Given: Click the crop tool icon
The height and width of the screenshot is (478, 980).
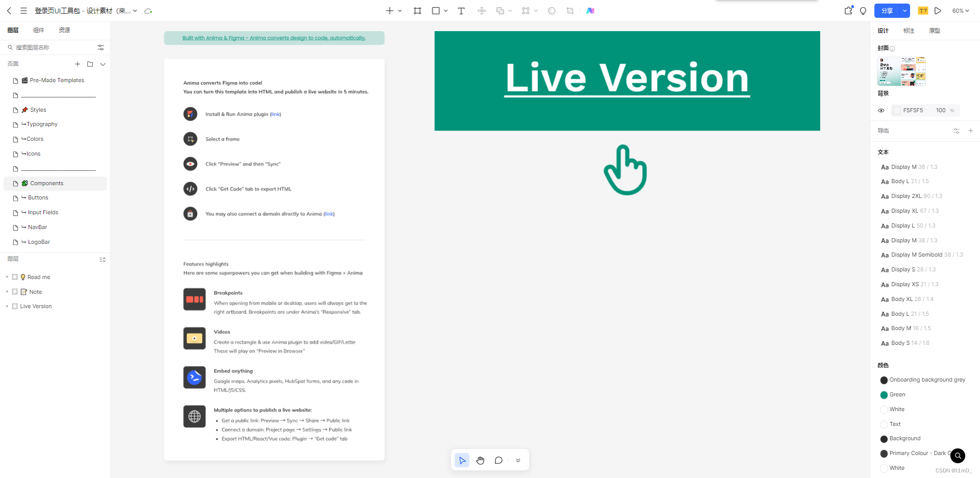Looking at the screenshot, I should tap(570, 11).
